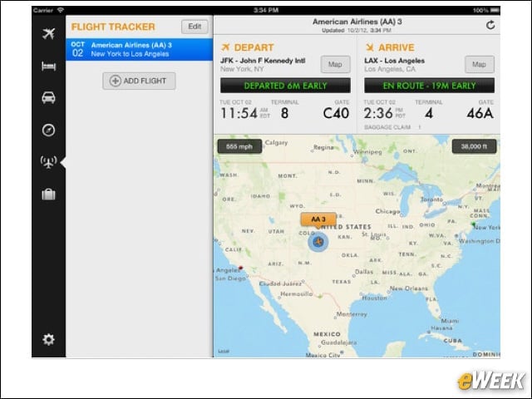Click the Wi-Fi icon in status bar

(x=61, y=10)
